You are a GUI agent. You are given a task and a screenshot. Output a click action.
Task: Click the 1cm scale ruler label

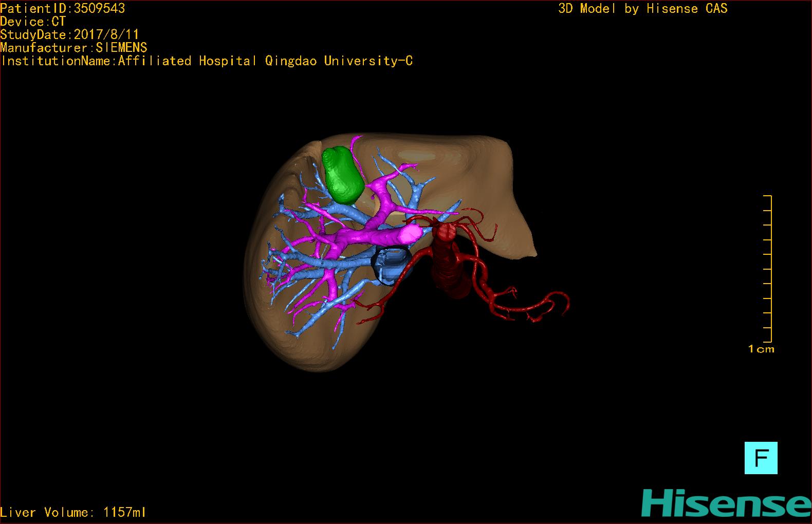761,349
